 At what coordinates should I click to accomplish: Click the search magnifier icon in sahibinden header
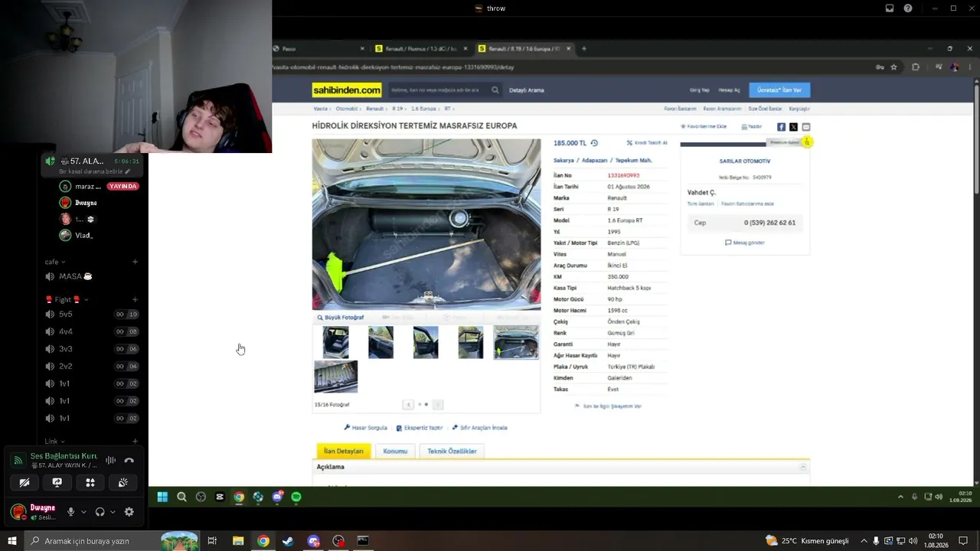click(495, 90)
